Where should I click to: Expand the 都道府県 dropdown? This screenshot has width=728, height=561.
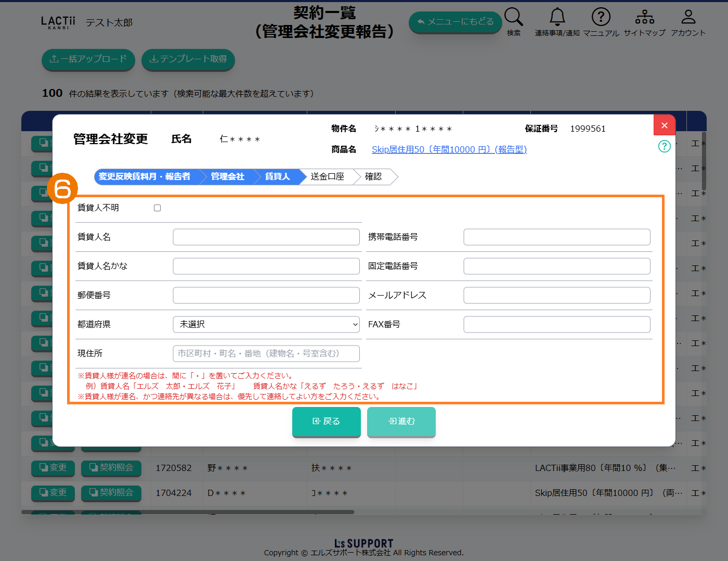pos(266,324)
